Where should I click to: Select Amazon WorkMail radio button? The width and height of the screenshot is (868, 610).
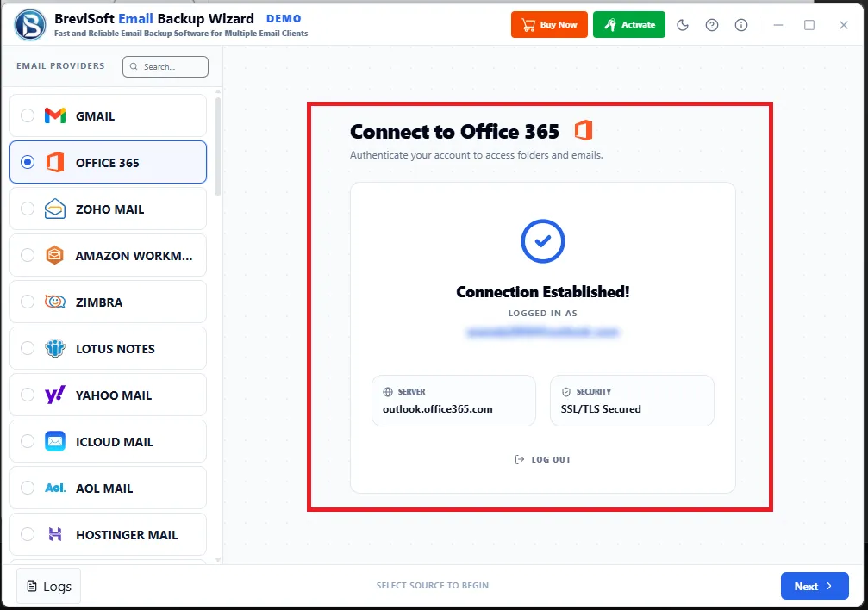coord(27,255)
